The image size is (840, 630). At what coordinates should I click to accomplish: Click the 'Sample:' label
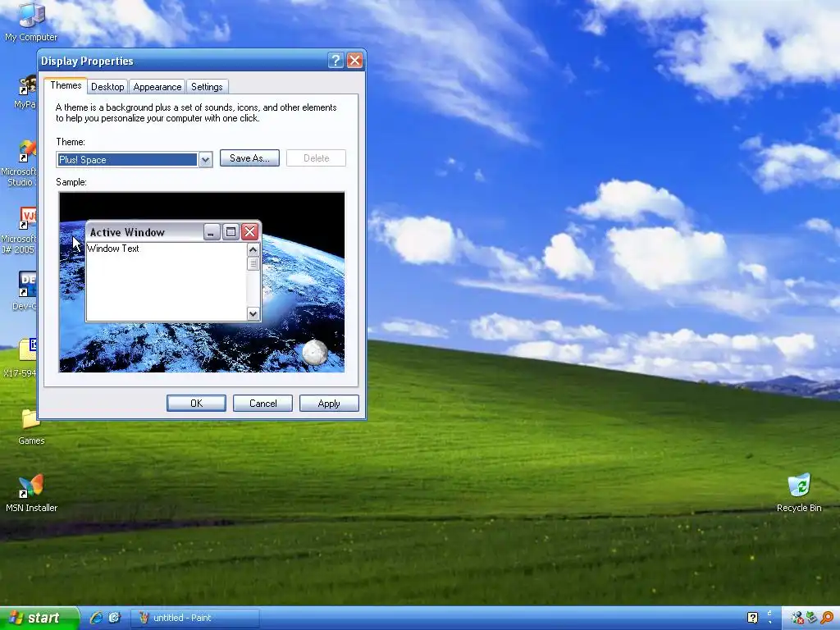pyautogui.click(x=71, y=182)
